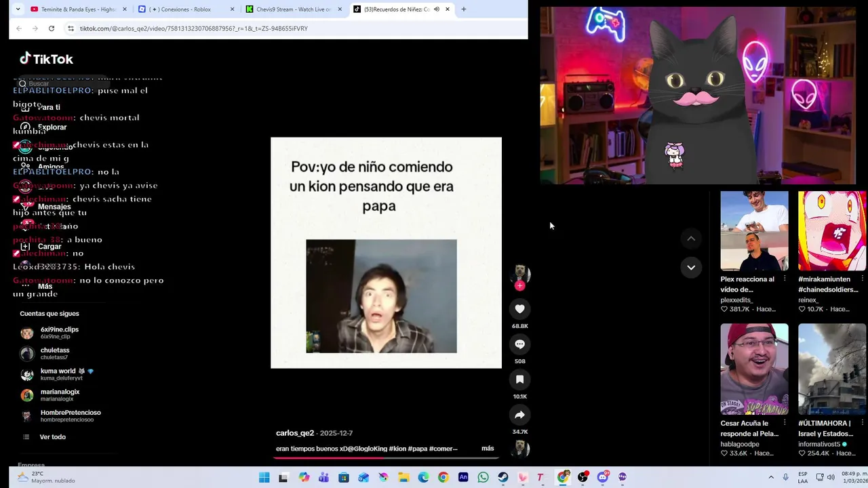Viewport: 868px width, 488px height.
Task: Click the #kion hashtag in description
Action: click(x=397, y=449)
